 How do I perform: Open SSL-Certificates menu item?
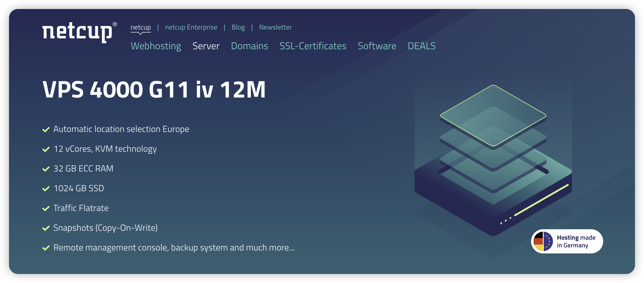pyautogui.click(x=313, y=46)
